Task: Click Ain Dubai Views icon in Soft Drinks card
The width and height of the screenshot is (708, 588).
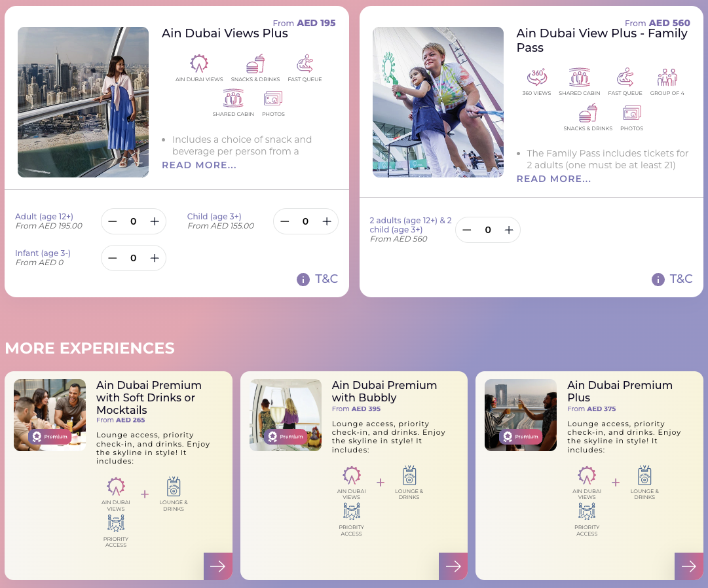Action: point(115,487)
